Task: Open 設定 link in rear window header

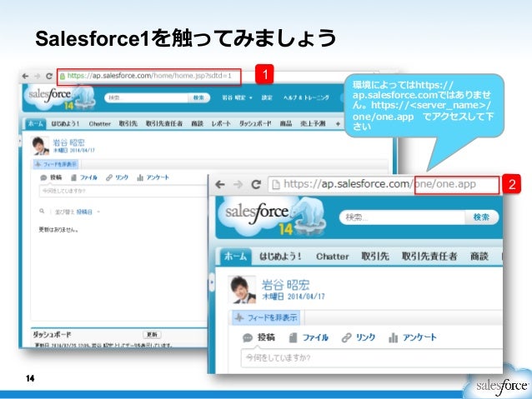Action: (x=267, y=97)
